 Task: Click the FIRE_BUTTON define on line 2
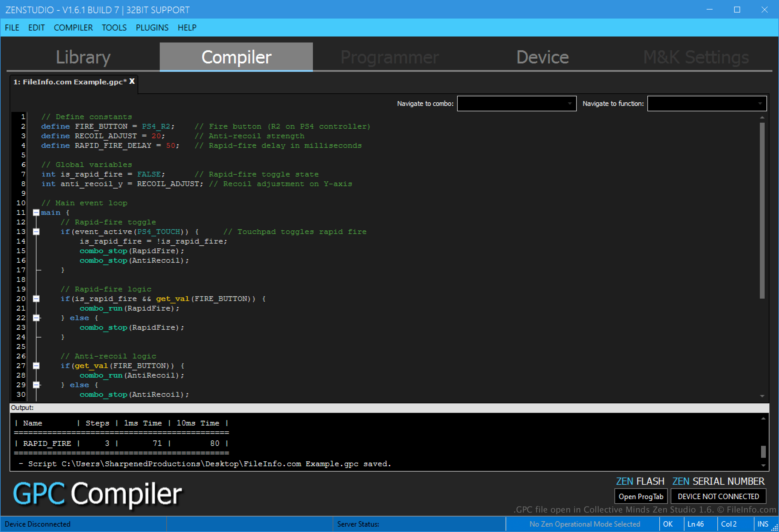[101, 126]
